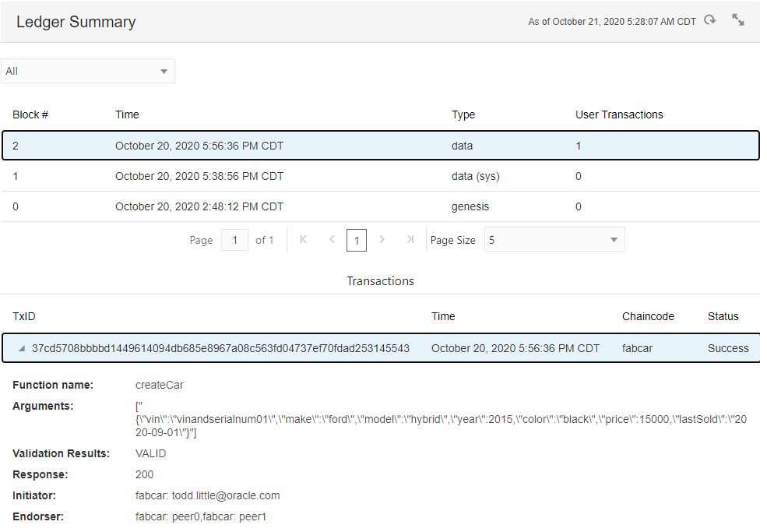Jump to the last page of blocks

coord(410,240)
